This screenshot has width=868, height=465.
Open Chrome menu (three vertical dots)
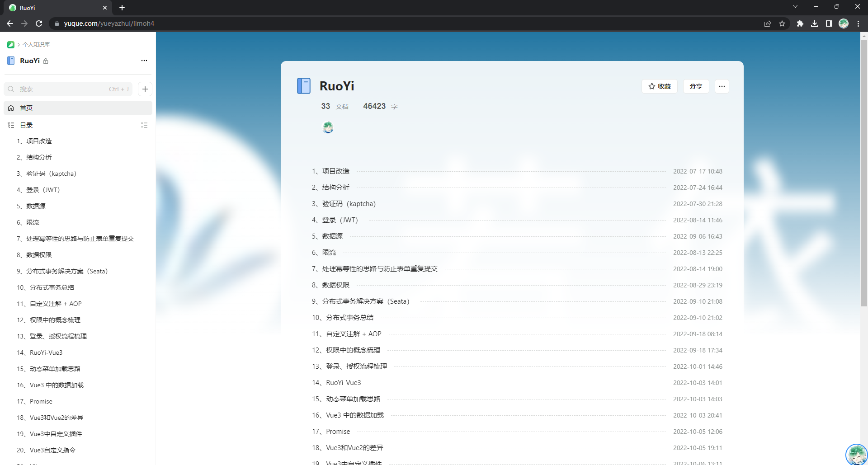(x=858, y=23)
